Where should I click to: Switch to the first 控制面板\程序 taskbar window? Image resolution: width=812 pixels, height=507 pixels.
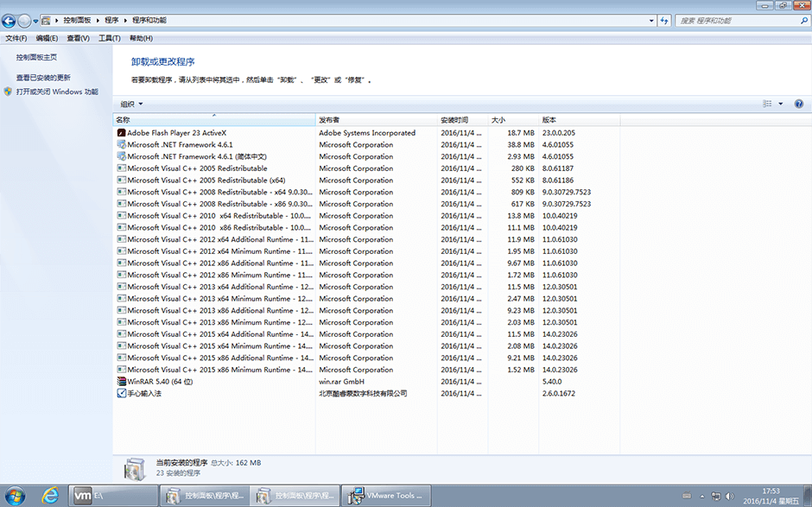pos(205,496)
